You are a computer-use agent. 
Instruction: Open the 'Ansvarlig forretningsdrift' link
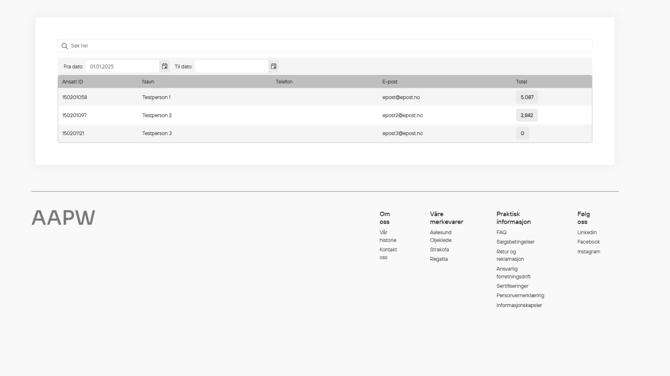click(513, 273)
